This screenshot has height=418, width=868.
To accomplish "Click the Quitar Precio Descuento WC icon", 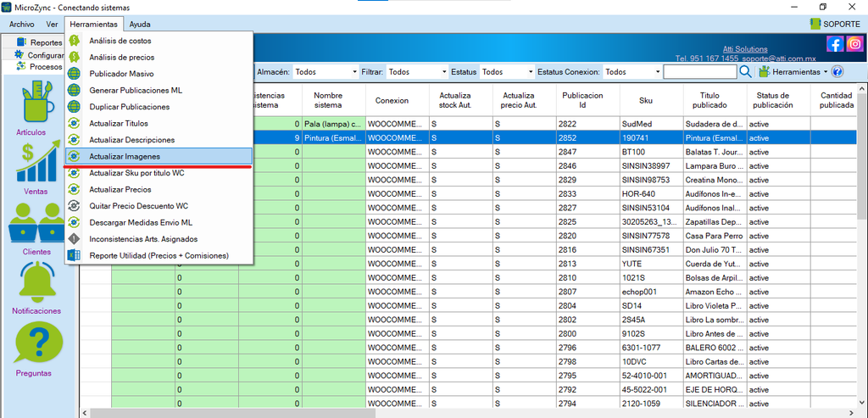I will pos(75,206).
